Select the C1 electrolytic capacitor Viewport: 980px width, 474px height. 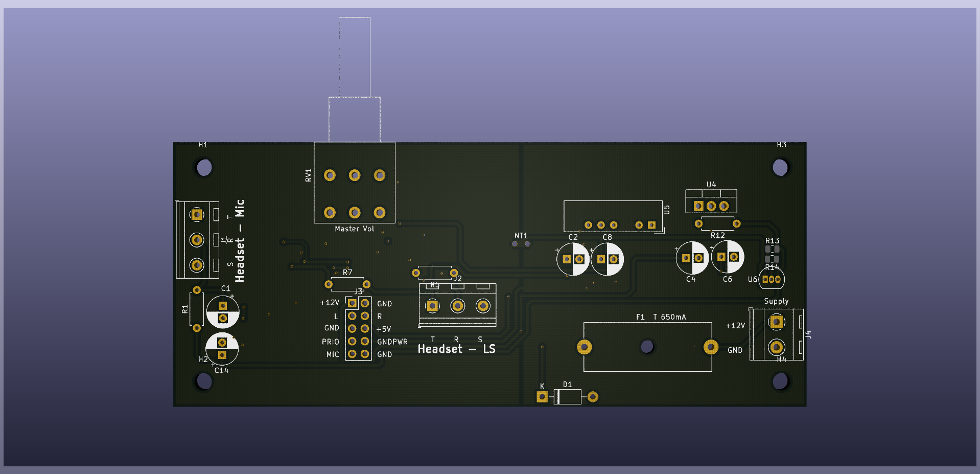click(223, 311)
